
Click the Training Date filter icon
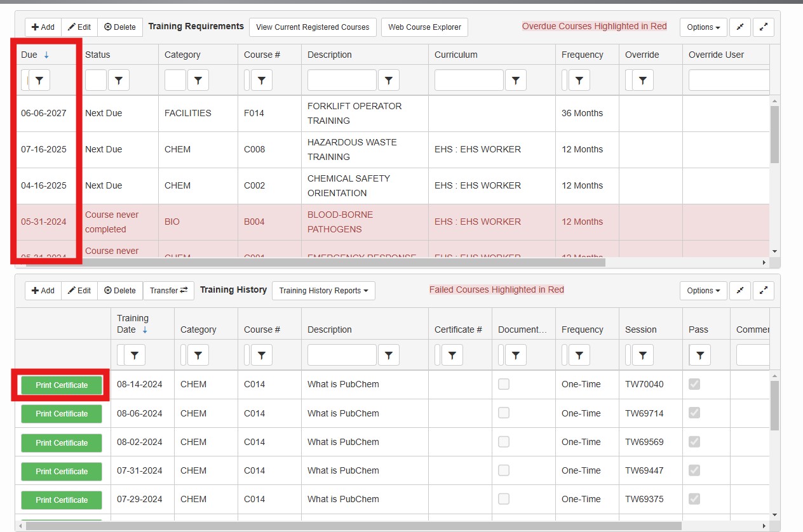click(134, 356)
